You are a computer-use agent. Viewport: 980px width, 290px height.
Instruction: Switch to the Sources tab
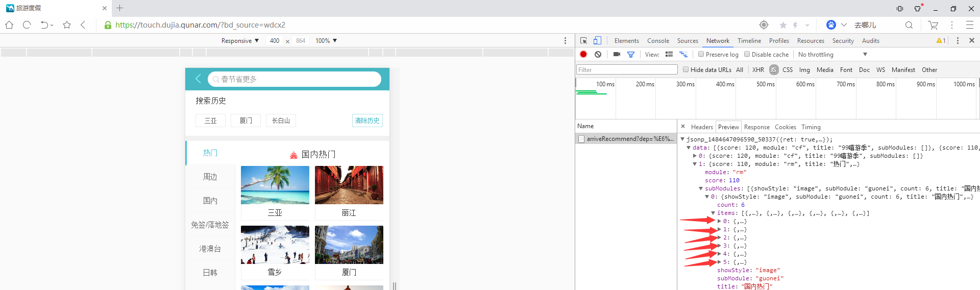pos(688,40)
